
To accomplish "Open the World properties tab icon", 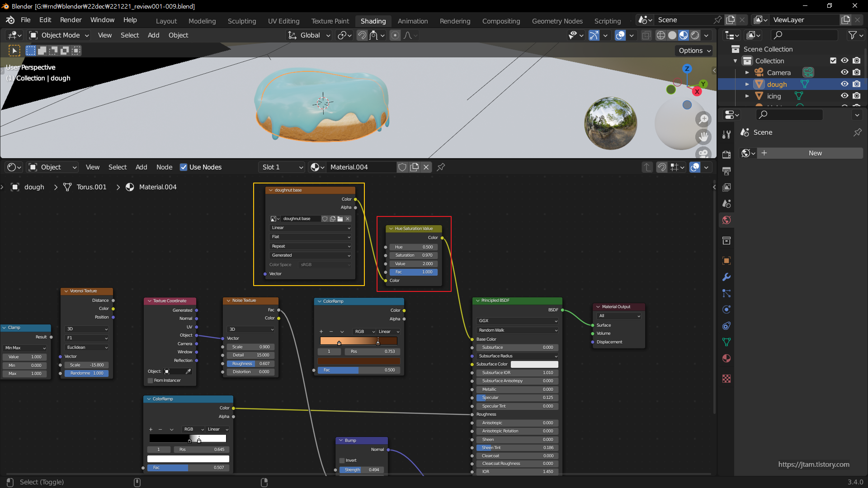I will [x=726, y=220].
